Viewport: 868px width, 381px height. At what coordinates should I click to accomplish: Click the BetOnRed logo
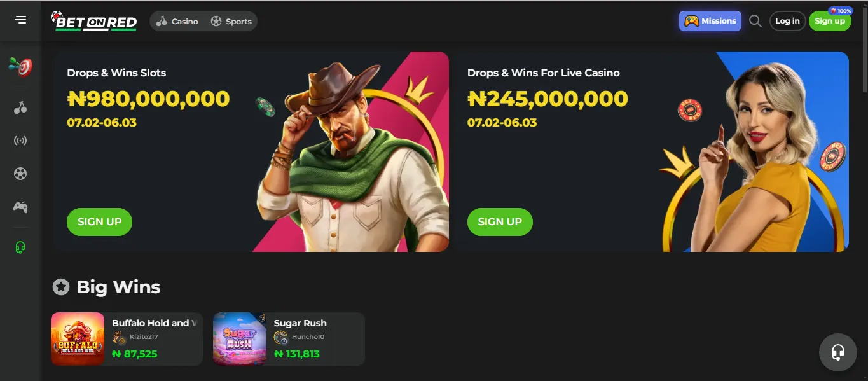pos(94,20)
